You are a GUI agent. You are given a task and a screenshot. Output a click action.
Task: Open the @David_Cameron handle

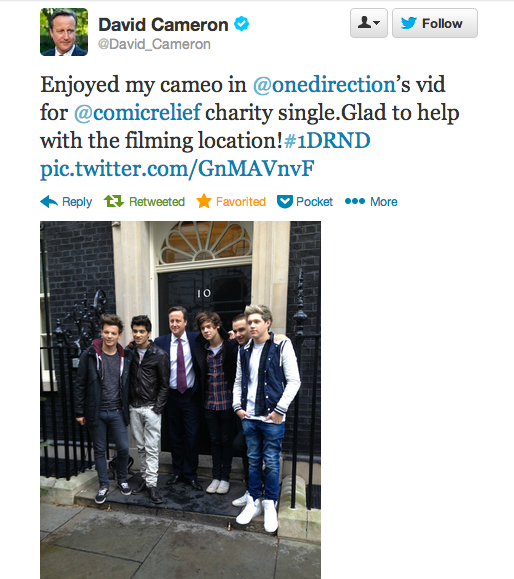154,44
